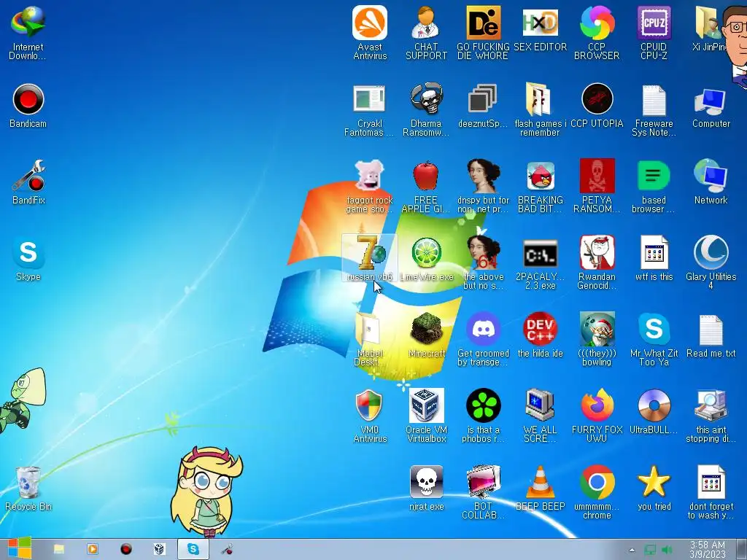Switch to Skype in the taskbar
The width and height of the screenshot is (747, 560).
tap(193, 550)
